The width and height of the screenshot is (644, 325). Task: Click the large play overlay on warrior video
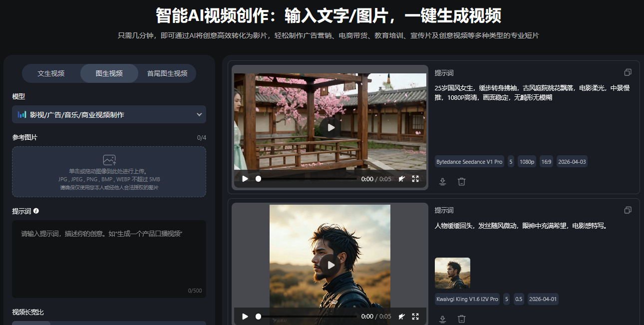[330, 265]
